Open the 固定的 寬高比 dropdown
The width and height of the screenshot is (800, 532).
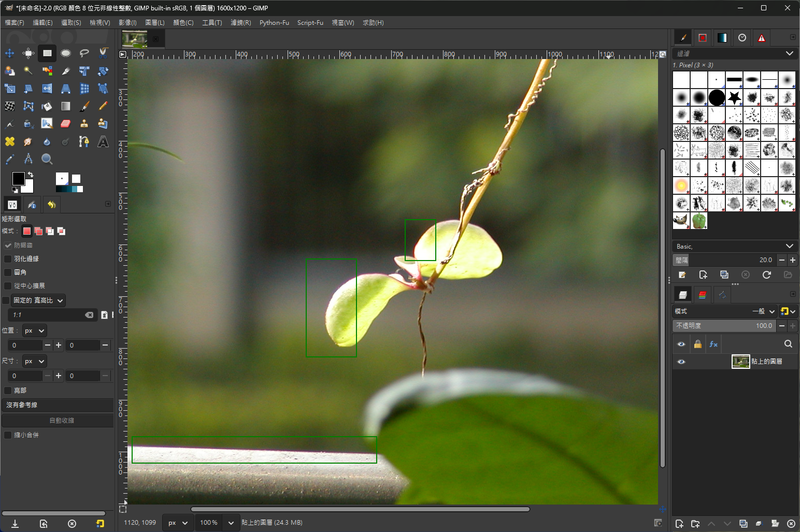pyautogui.click(x=38, y=300)
